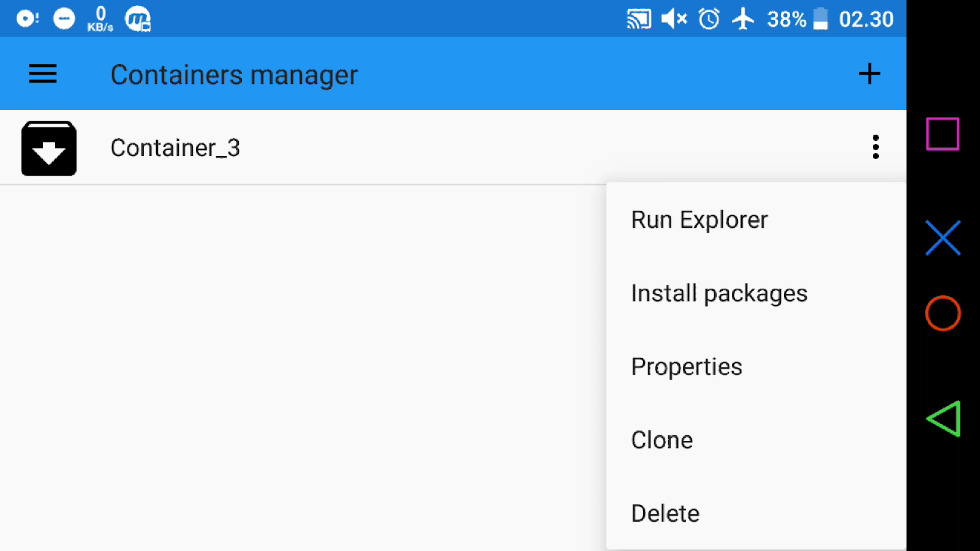Viewport: 980px width, 551px height.
Task: Disable airplane mode from the status bar
Action: pos(743,18)
